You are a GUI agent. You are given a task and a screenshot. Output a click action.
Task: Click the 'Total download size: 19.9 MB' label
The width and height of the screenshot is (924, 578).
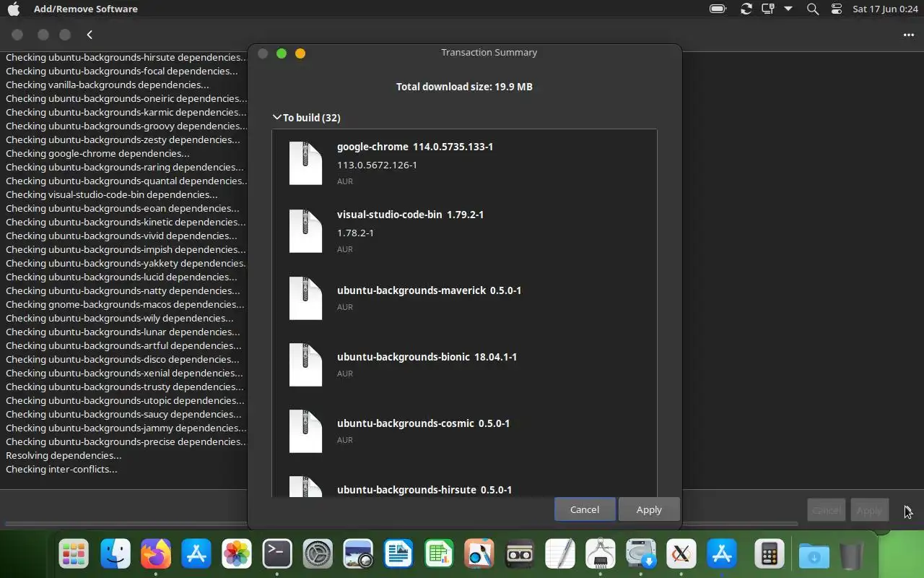tap(464, 87)
